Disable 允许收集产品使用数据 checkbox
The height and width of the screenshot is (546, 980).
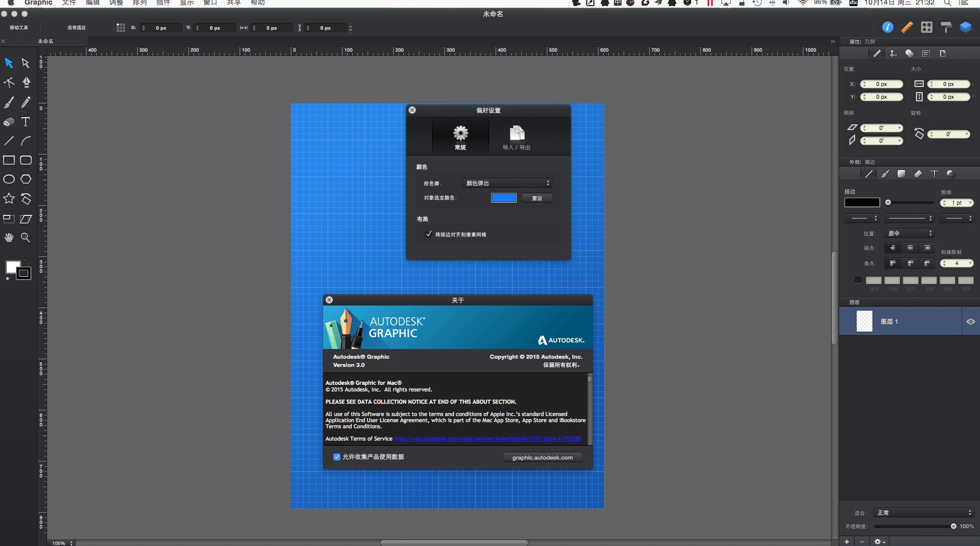tap(337, 457)
